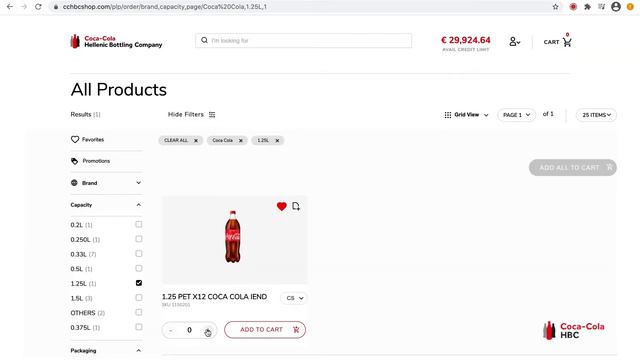Bookmark the page with the star icon
Image resolution: width=640 pixels, height=360 pixels.
tap(555, 7)
